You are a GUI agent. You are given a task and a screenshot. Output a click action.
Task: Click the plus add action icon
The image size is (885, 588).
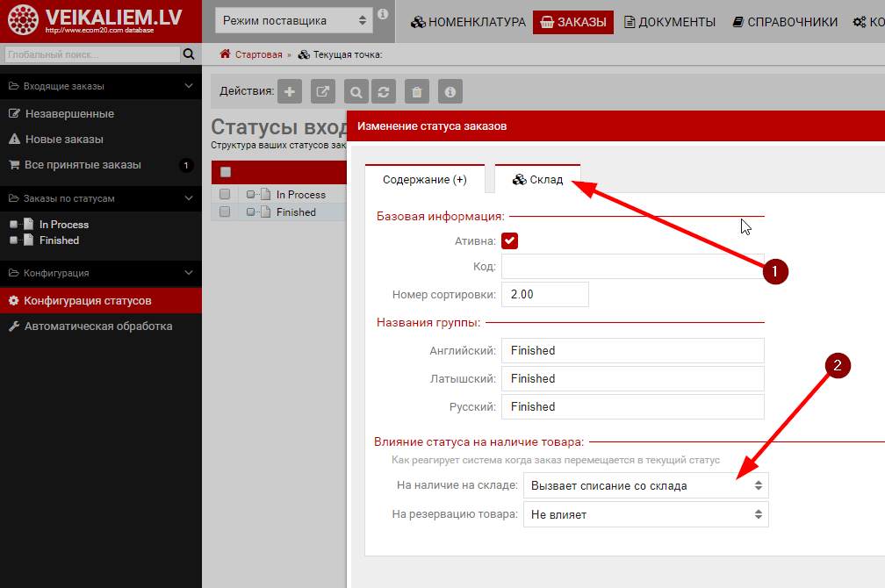pyautogui.click(x=290, y=91)
